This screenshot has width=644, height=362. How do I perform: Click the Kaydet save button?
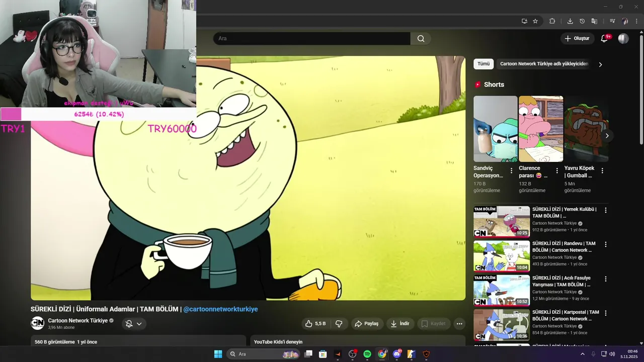click(433, 324)
